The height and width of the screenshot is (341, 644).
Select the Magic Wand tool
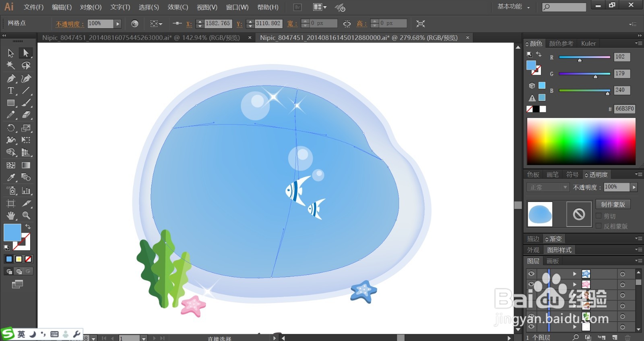click(x=11, y=65)
